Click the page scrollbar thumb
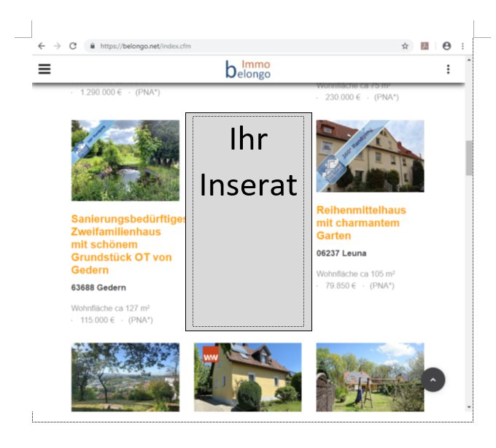This screenshot has width=496, height=448. (x=469, y=158)
